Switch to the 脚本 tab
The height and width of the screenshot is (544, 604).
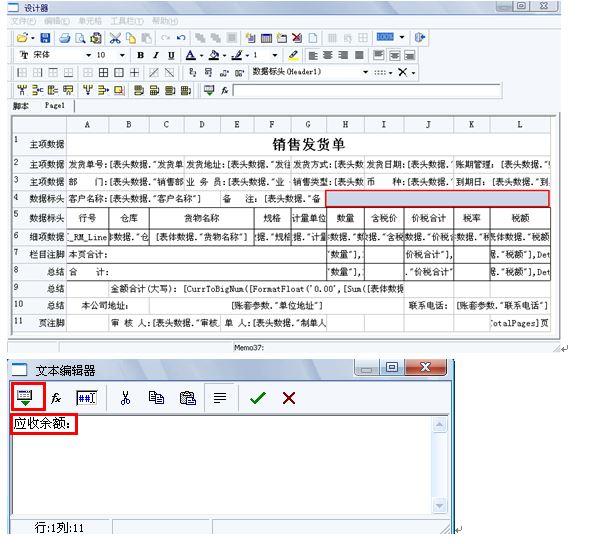click(21, 106)
